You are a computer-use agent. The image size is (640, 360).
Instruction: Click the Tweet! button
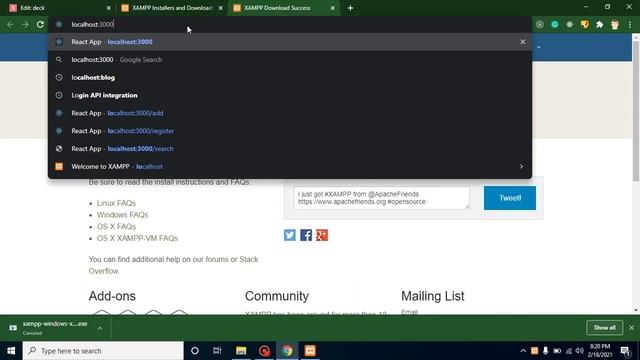coord(510,198)
